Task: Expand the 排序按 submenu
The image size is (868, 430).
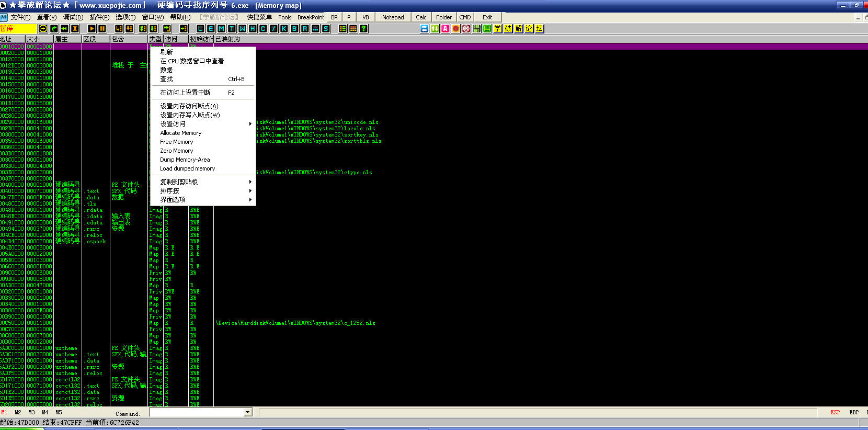Action: (203, 191)
